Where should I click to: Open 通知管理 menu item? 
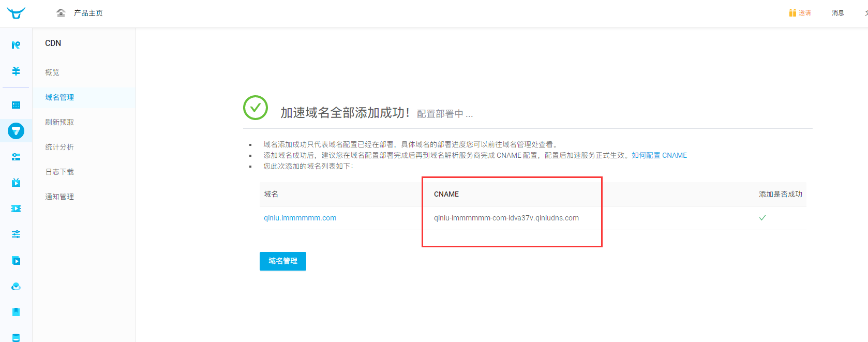(x=59, y=197)
